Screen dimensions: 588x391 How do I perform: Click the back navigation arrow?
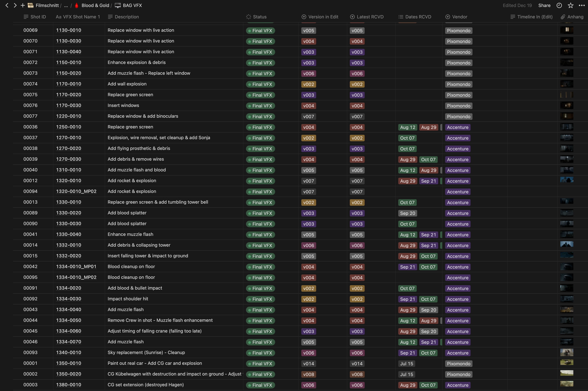coord(7,5)
